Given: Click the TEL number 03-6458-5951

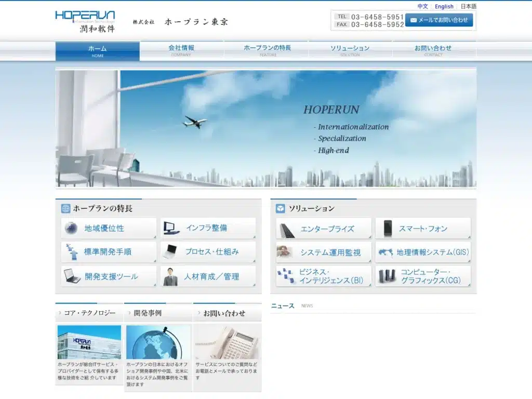Looking at the screenshot, I should coord(377,17).
